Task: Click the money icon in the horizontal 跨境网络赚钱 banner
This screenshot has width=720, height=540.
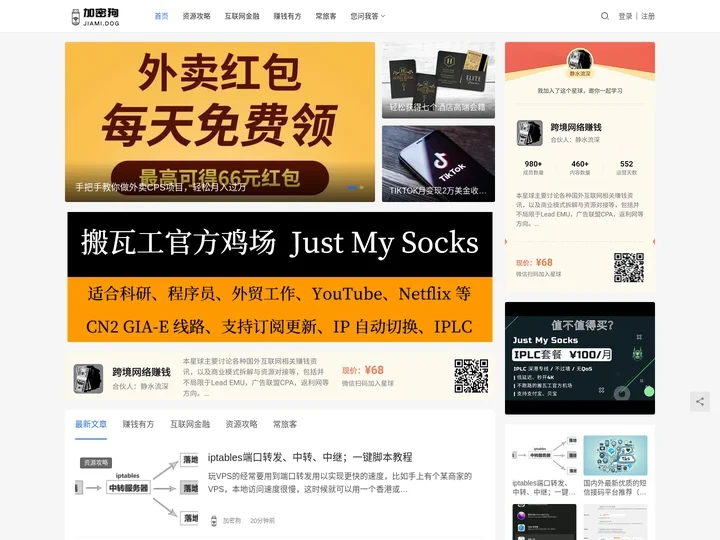Action: [x=88, y=379]
